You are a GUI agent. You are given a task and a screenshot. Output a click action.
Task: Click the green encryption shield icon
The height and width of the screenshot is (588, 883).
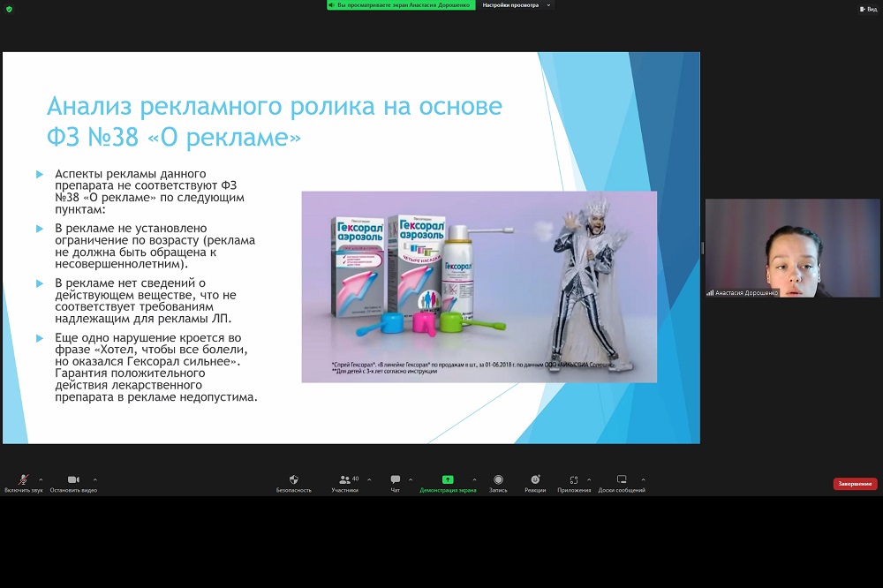9,8
